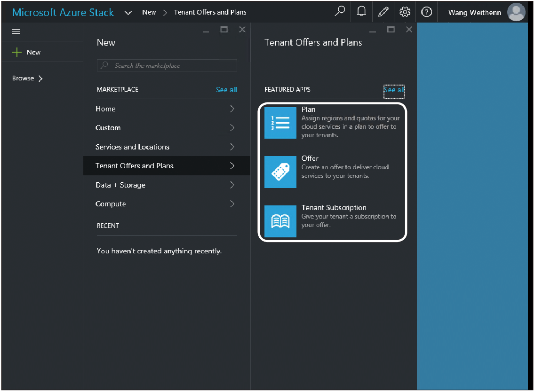Open the notifications bell icon
The image size is (535, 392).
pyautogui.click(x=361, y=12)
